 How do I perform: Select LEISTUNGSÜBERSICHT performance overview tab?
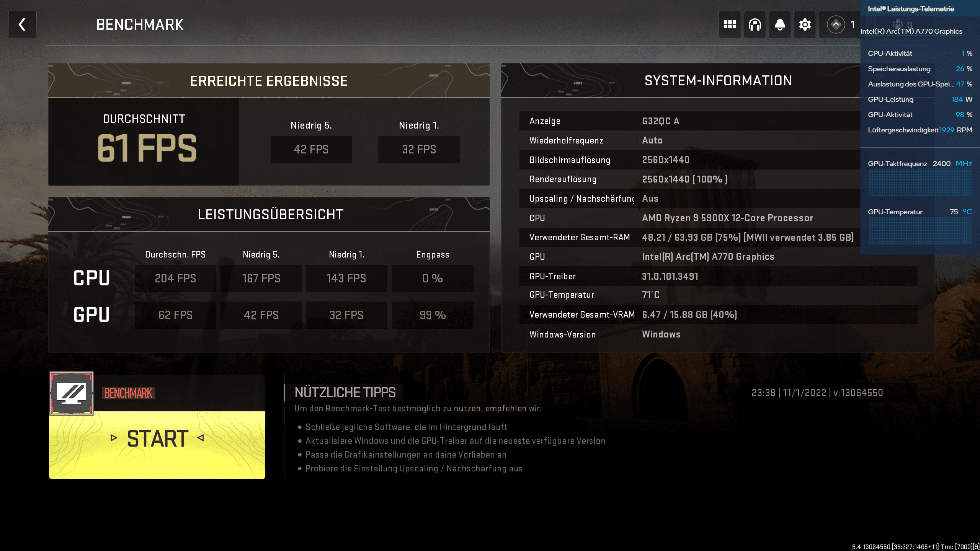269,214
